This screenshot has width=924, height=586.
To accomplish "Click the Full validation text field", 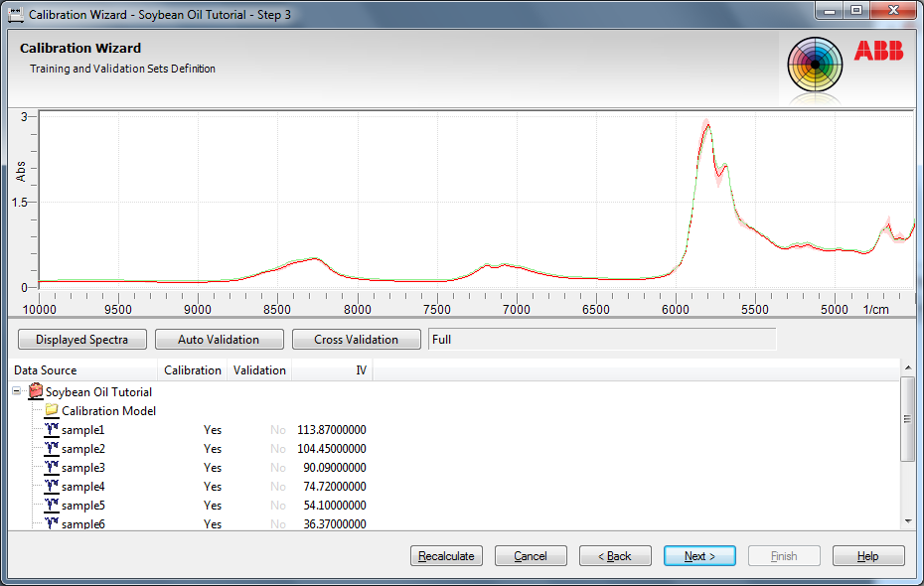I will tap(601, 340).
